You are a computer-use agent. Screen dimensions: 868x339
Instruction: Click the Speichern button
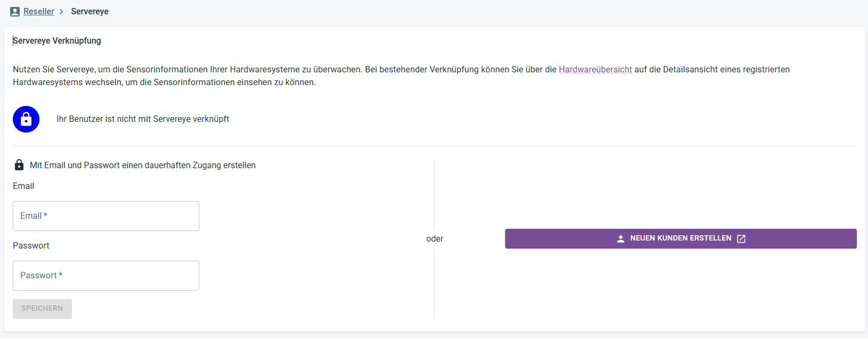coord(42,309)
